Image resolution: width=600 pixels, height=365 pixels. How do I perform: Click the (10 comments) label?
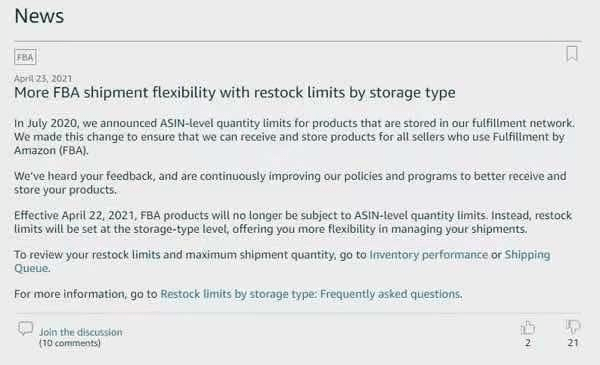(70, 343)
